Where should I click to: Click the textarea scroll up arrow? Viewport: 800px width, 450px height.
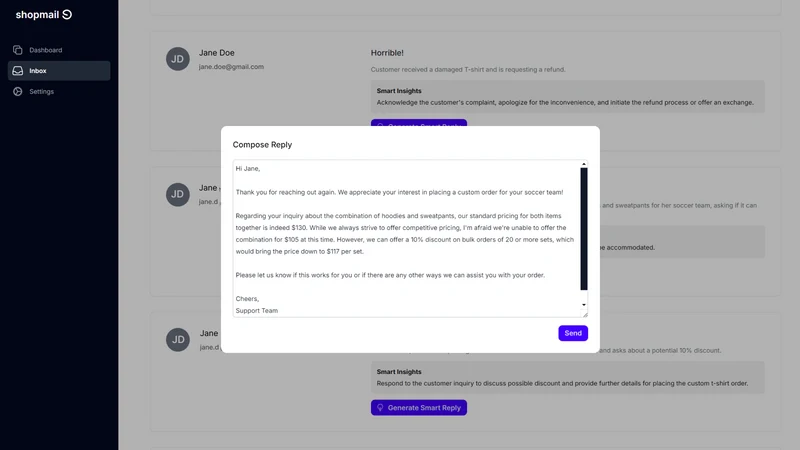coord(584,164)
